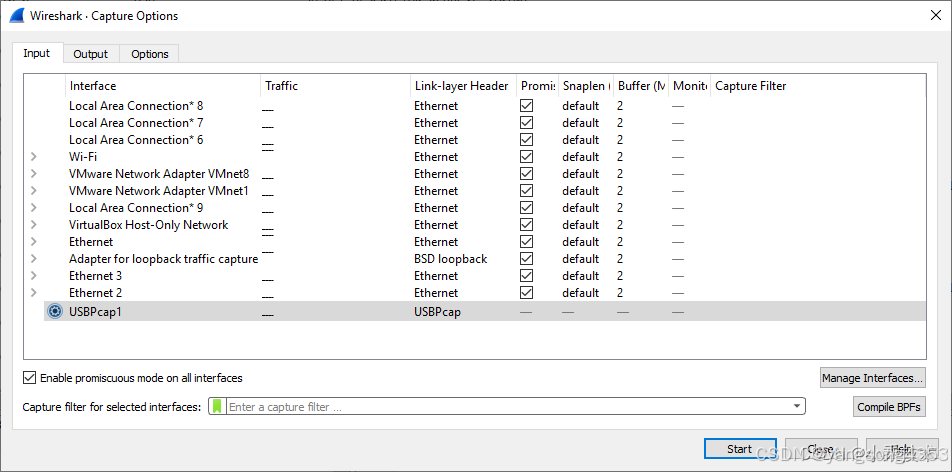Expand Adapter for loopback traffic capture row

coord(34,259)
